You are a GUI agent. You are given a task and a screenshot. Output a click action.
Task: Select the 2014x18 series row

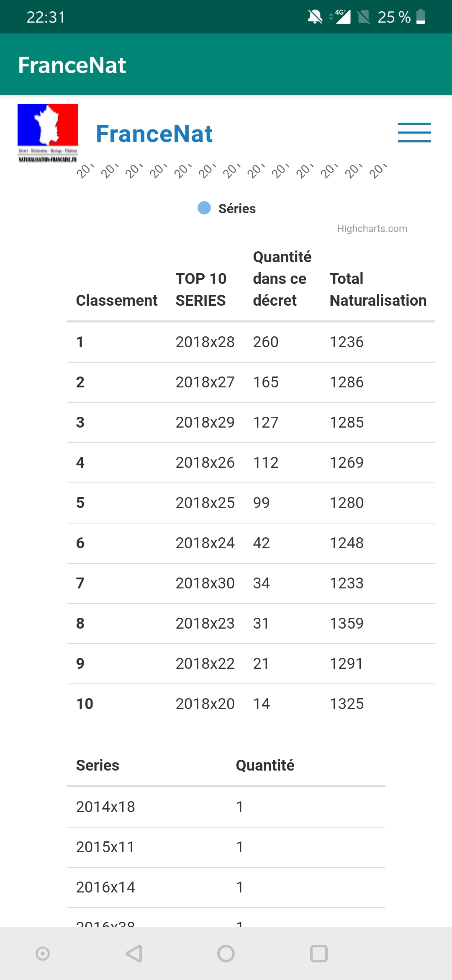coord(226,807)
